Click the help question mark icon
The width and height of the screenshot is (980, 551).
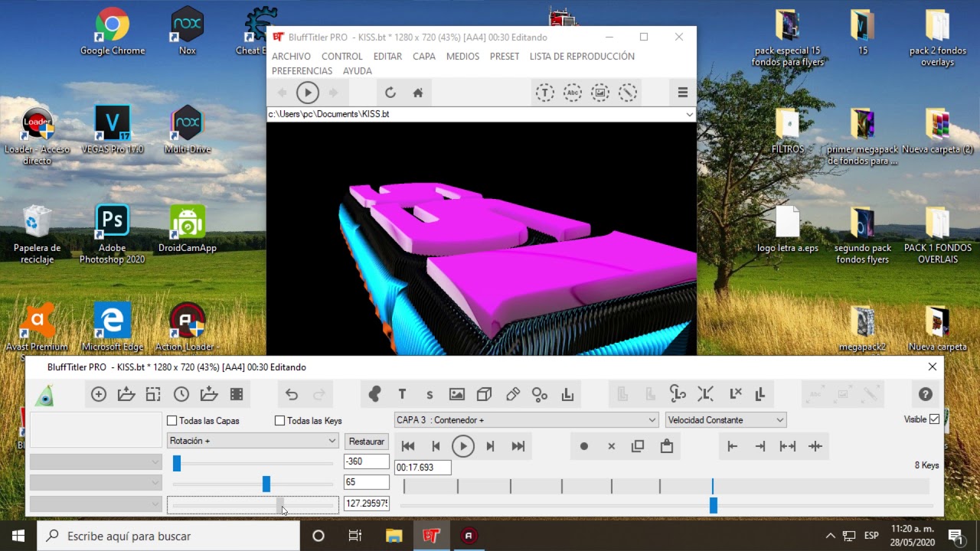pyautogui.click(x=926, y=394)
